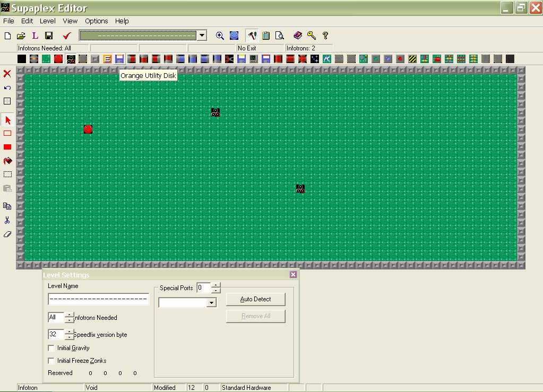Click the Auto Detect button
This screenshot has height=392, width=543.
pyautogui.click(x=255, y=299)
